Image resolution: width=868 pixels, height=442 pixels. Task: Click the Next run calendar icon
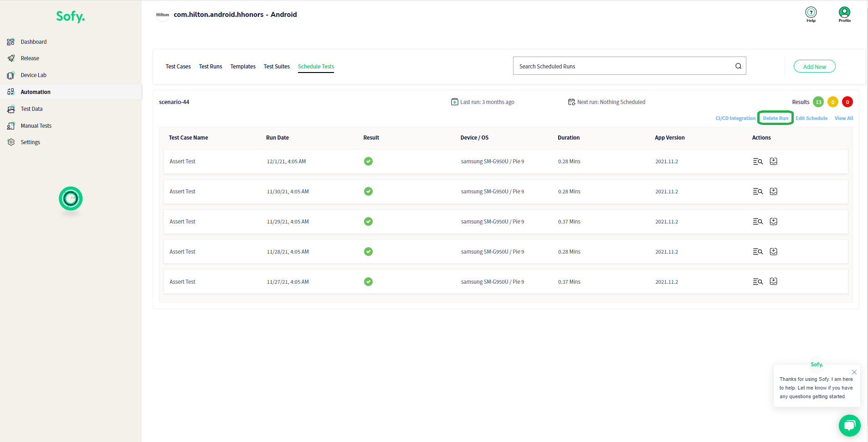tap(571, 102)
